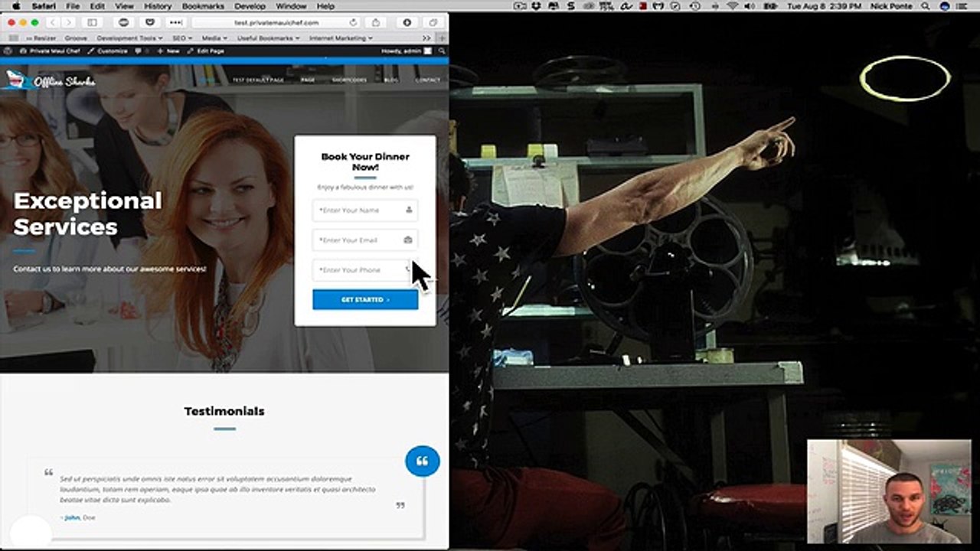Click Private Maui Chef site name link
980x551 pixels.
point(50,51)
